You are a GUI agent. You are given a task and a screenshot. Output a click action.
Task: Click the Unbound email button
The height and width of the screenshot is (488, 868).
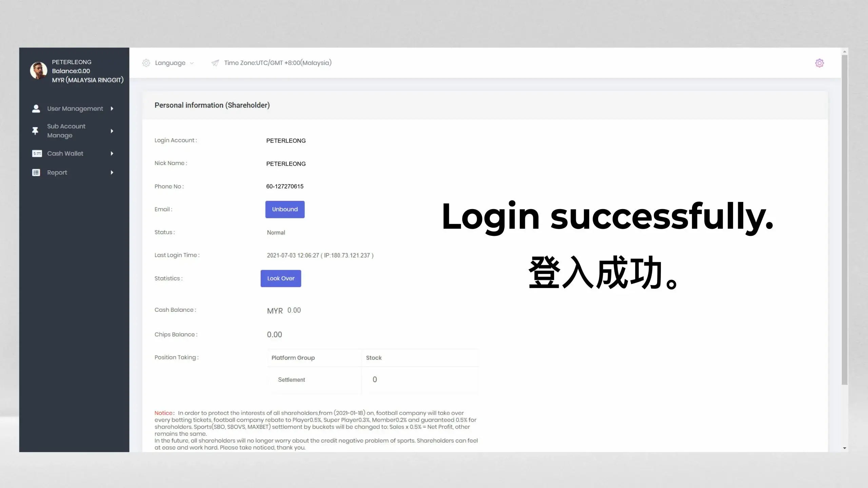pos(285,209)
